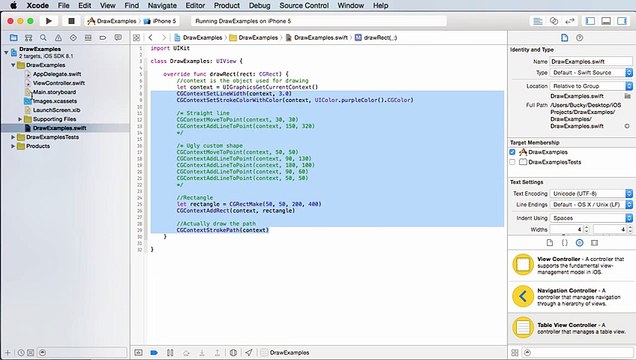Collapse the DrawExamples group folder
The image size is (636, 360).
[x=13, y=65]
